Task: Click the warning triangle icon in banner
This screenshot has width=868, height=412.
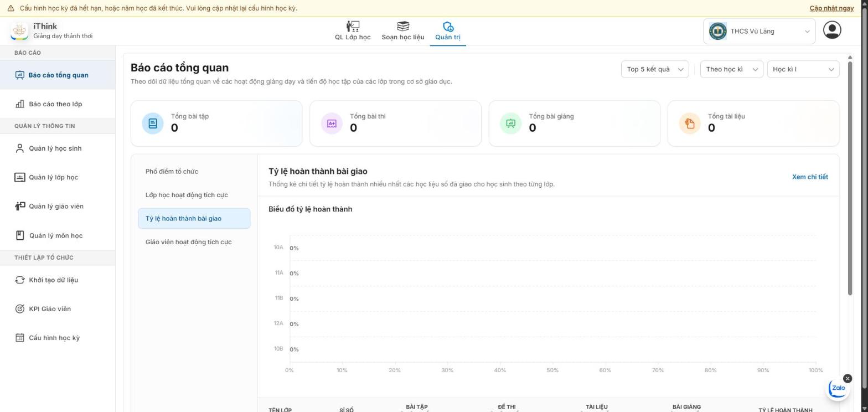Action: point(11,8)
